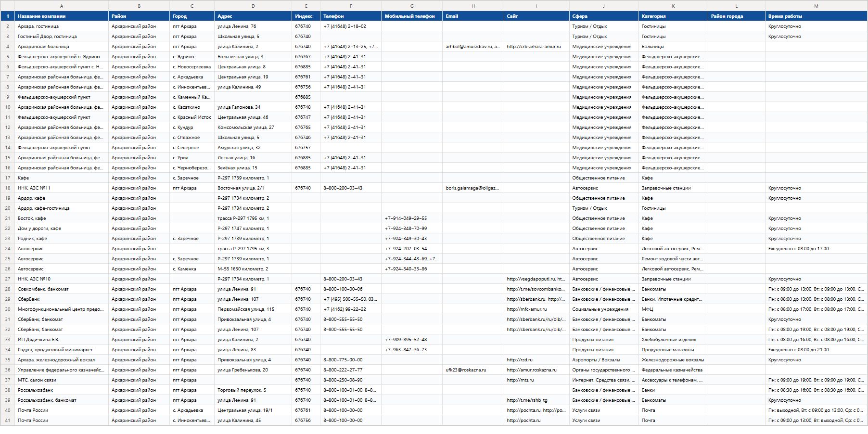Select column D header letter
This screenshot has width=868, height=434.
(x=253, y=6)
